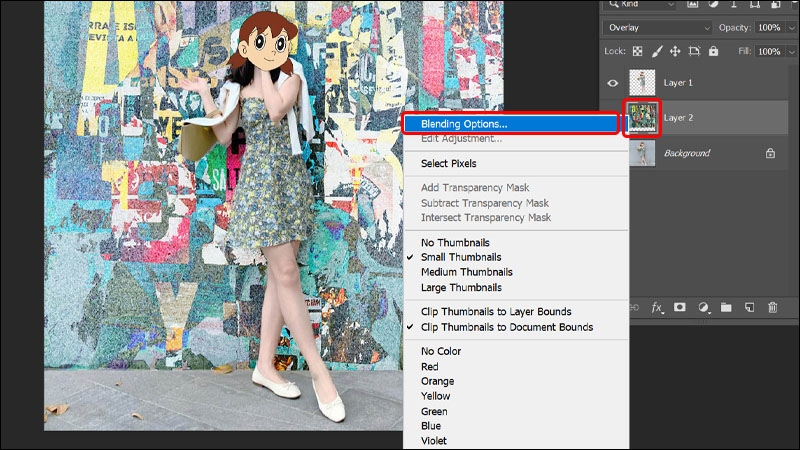Screen dimensions: 800x450
Task: Click the Opacity 100% field
Action: (x=769, y=28)
